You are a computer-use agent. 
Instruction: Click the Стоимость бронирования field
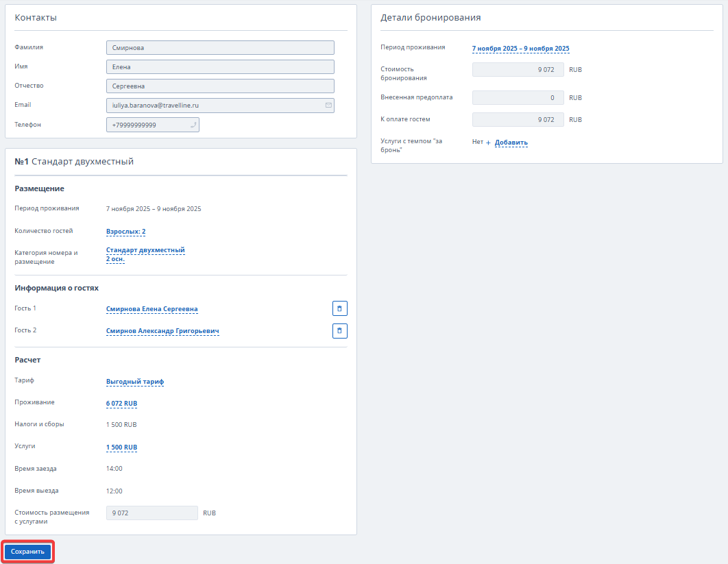click(x=518, y=69)
